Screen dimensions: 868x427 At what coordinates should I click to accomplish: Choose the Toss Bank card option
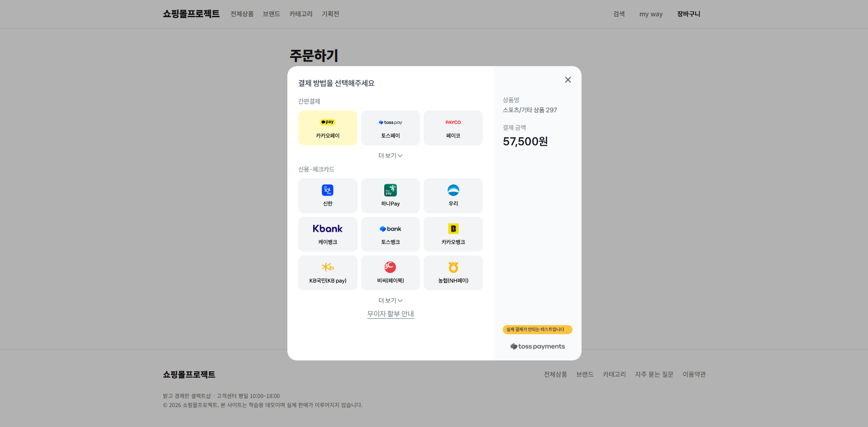click(390, 234)
